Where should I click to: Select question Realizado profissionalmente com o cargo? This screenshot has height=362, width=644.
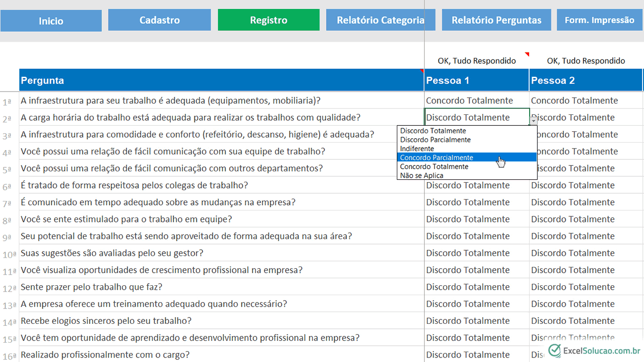tap(221, 355)
